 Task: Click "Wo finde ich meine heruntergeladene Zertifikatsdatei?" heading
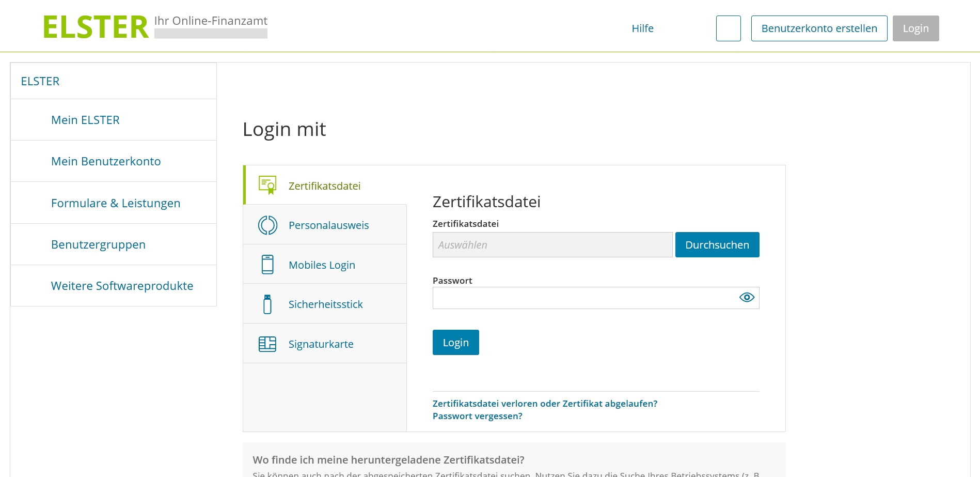pyautogui.click(x=388, y=459)
